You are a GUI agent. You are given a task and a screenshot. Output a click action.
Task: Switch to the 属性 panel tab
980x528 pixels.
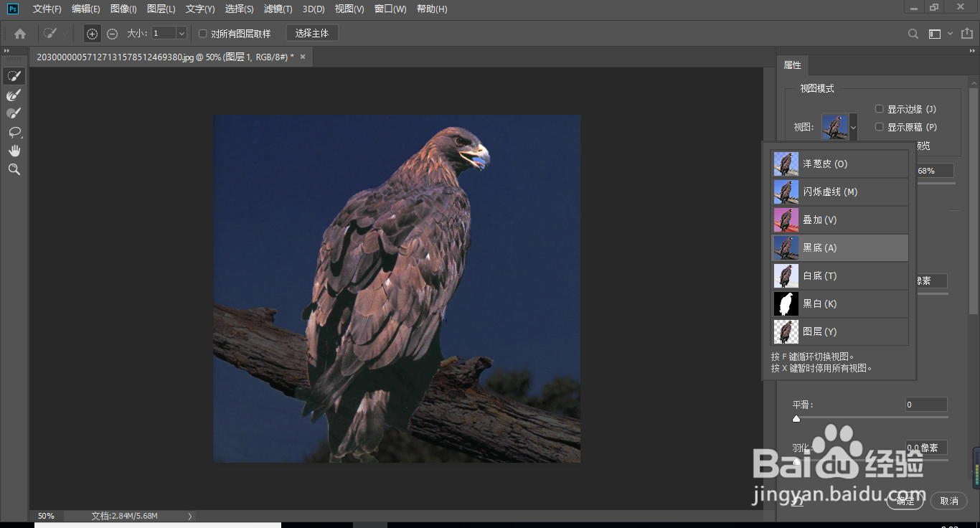coord(792,65)
